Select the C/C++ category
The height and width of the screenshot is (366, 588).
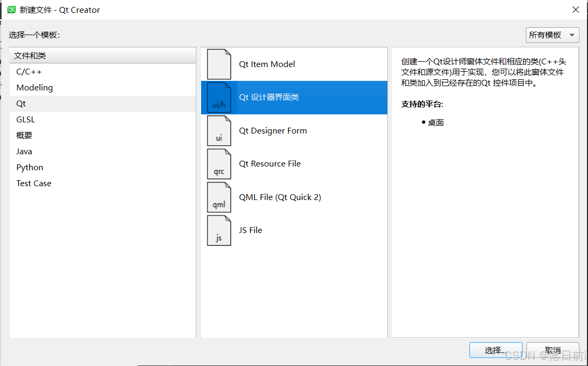coord(102,72)
